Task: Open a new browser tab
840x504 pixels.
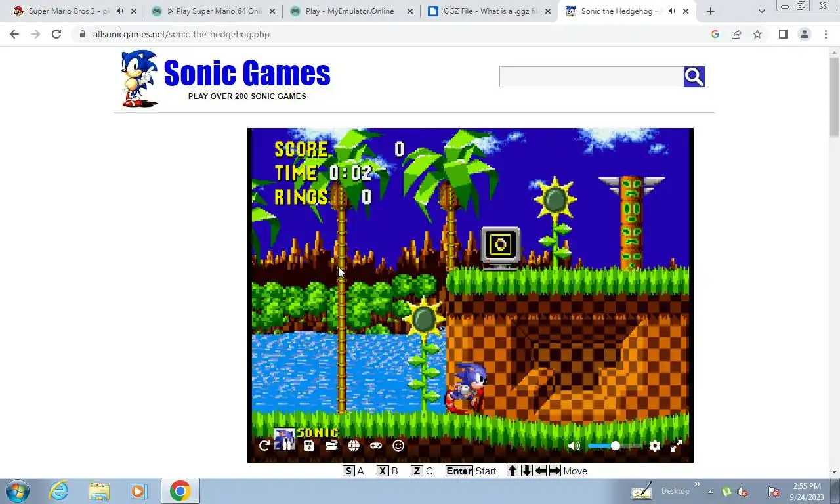Action: coord(711,11)
